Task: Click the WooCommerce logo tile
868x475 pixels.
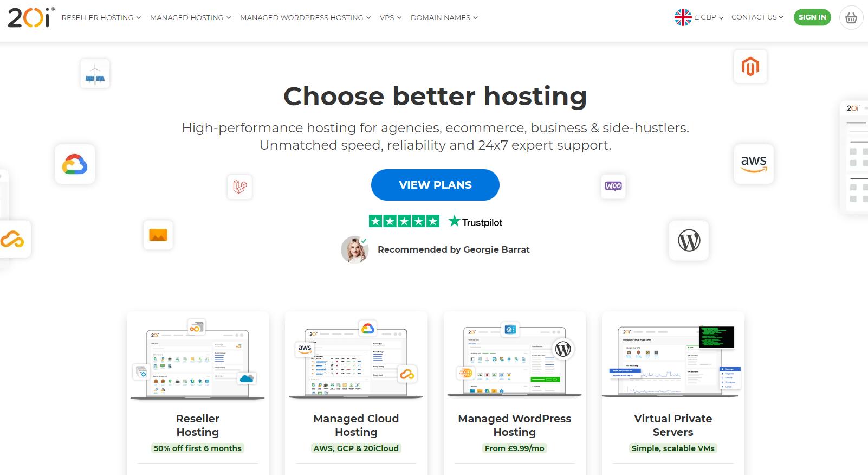Action: tap(613, 186)
